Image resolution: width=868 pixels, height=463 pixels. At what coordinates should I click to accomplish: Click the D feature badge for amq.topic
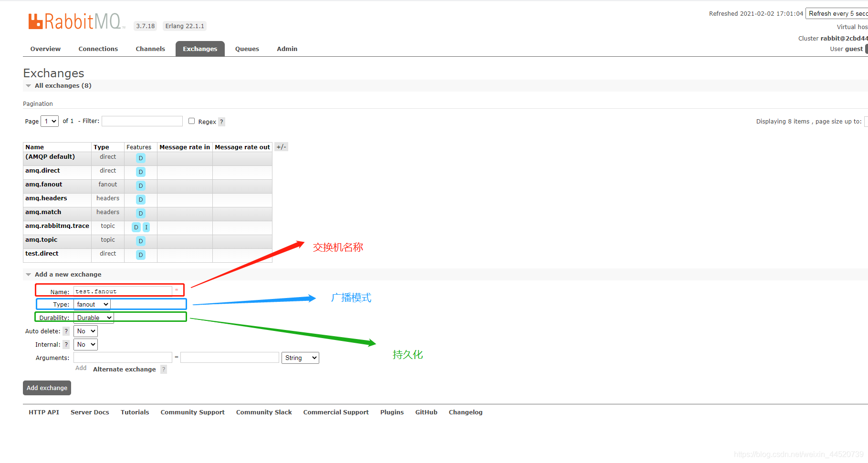(x=141, y=241)
